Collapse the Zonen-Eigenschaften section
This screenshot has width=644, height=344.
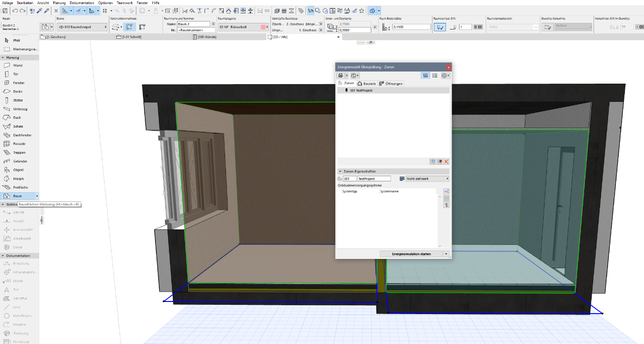340,172
